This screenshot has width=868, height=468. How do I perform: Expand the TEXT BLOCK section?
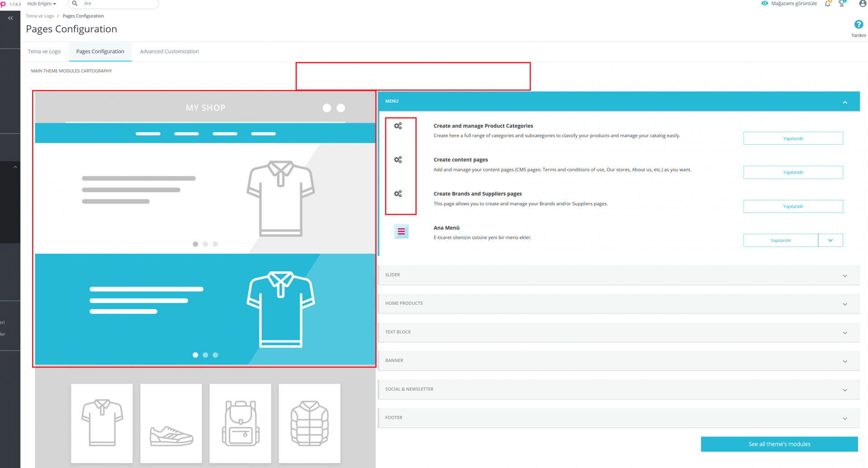845,333
